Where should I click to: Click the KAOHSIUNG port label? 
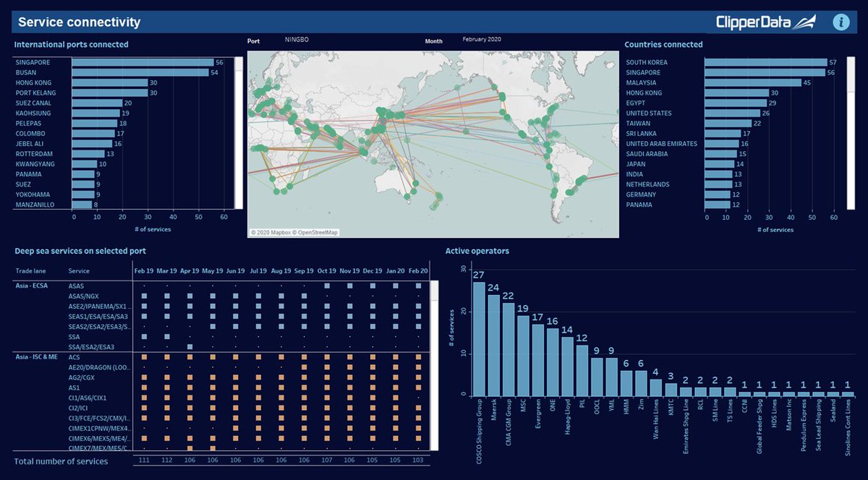point(33,113)
